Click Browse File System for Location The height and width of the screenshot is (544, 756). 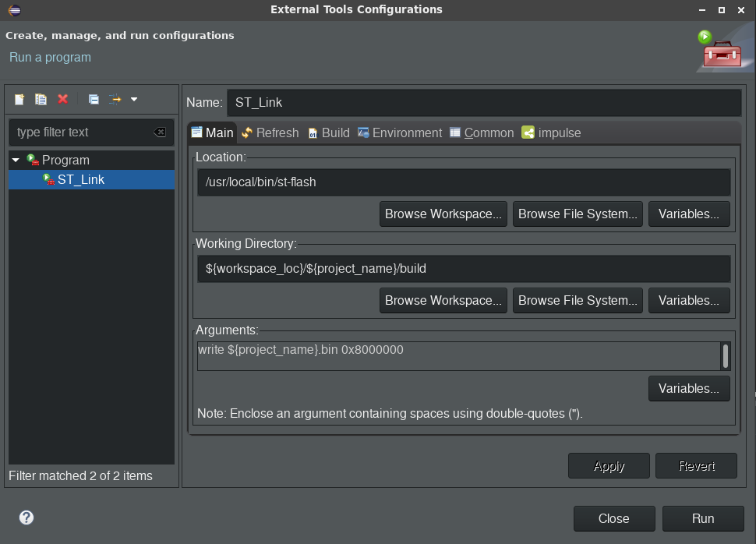577,214
